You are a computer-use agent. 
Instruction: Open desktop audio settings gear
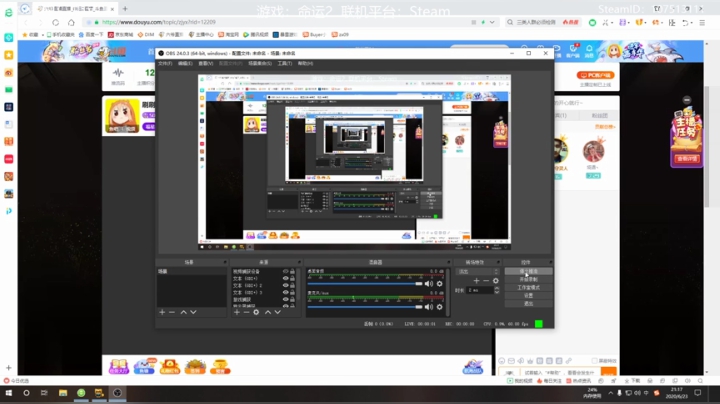point(439,284)
